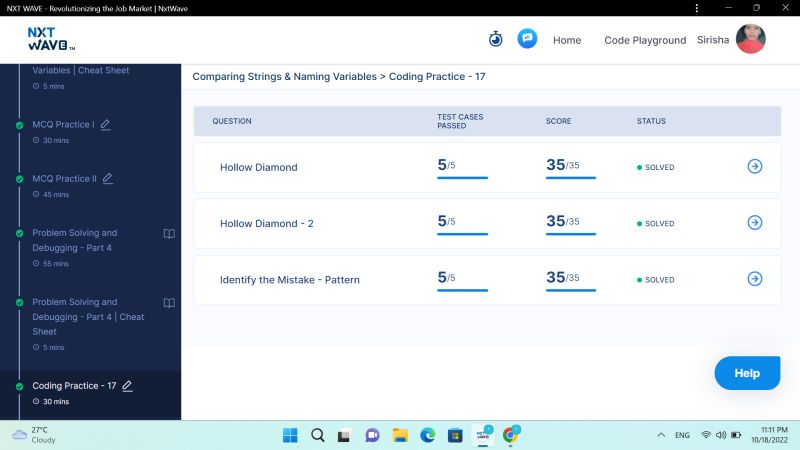
Task: Open Hollow Diamond - 2 question title
Action: pos(266,224)
